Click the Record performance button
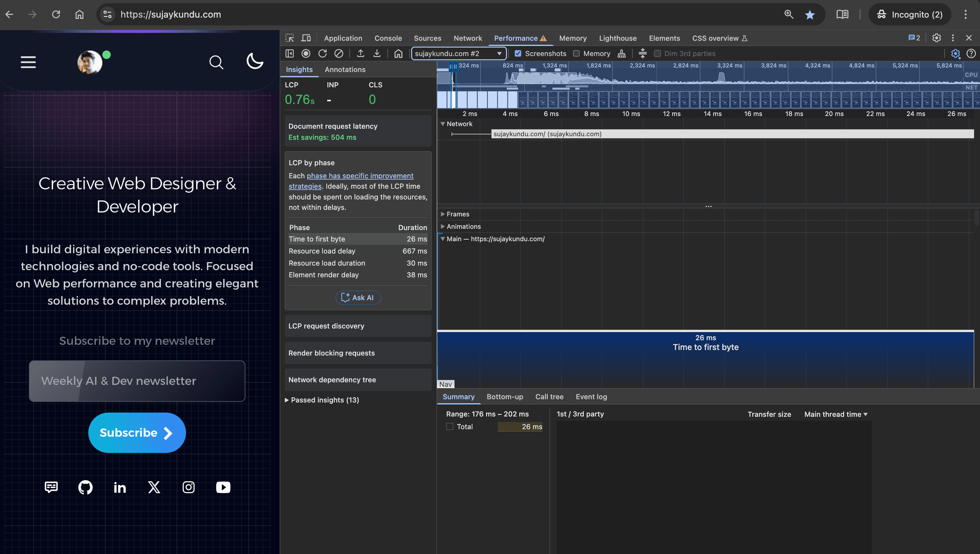This screenshot has height=554, width=980. point(306,53)
